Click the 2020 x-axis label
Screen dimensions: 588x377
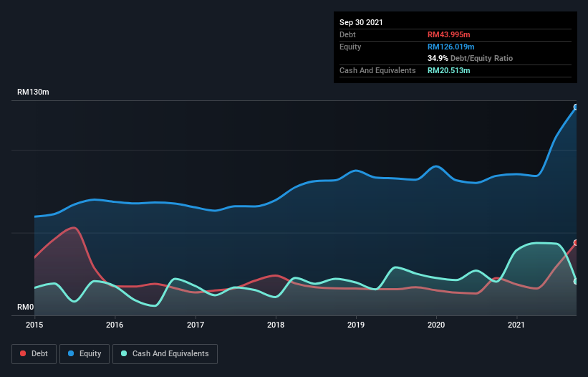coord(436,325)
